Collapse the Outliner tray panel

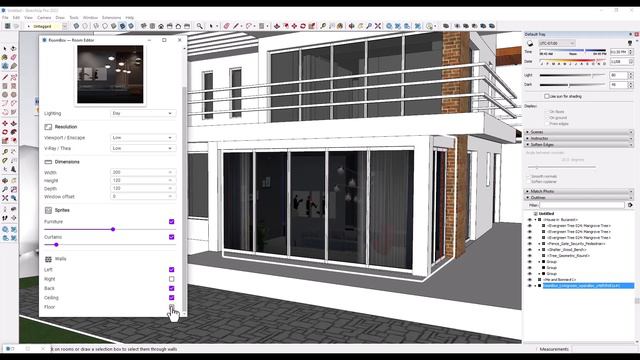point(579,198)
